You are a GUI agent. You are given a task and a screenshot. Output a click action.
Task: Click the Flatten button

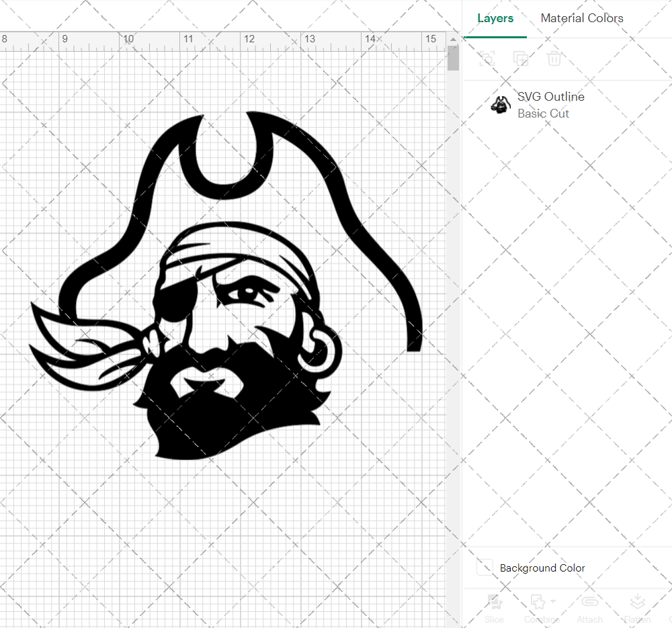[637, 609]
